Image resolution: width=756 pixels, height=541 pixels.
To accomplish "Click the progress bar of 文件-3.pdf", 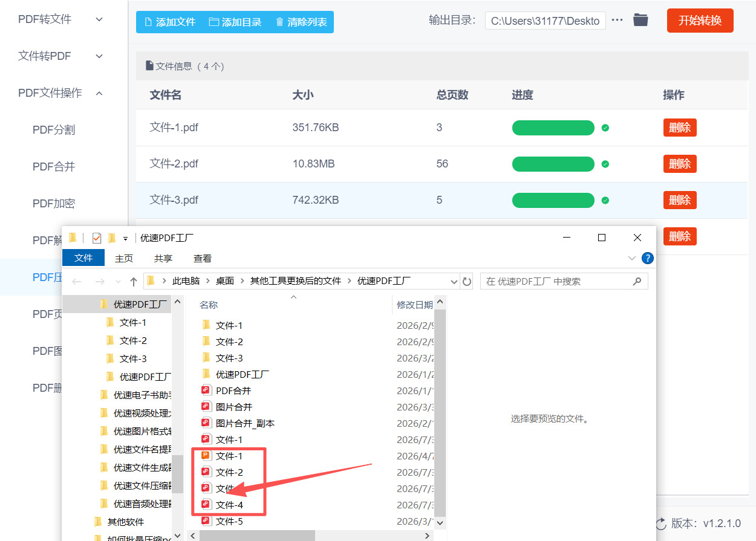I will pos(553,200).
